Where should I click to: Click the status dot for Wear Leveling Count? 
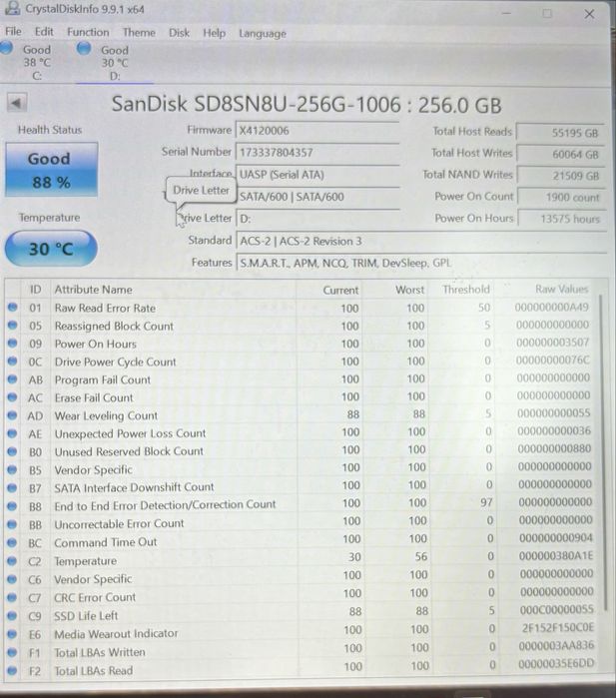point(12,415)
